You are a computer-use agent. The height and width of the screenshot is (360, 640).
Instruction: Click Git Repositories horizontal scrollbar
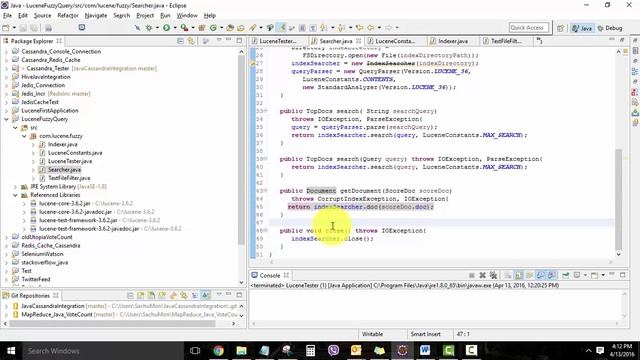pos(112,323)
